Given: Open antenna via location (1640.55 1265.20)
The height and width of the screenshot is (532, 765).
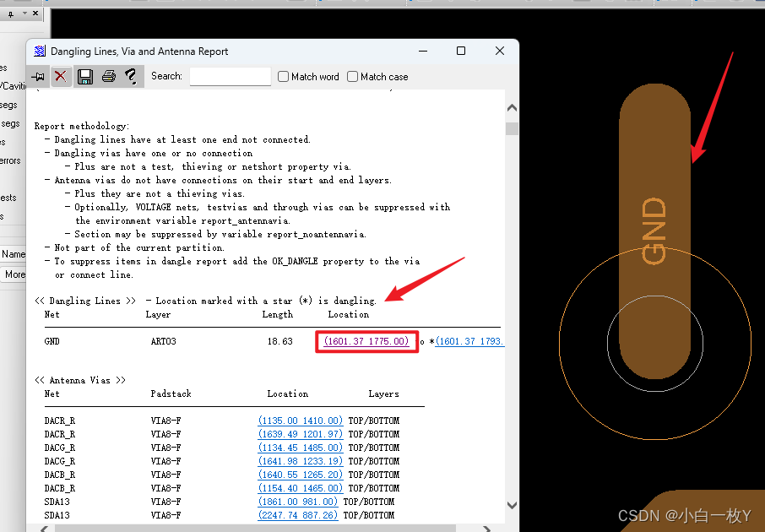Looking at the screenshot, I should point(300,475).
